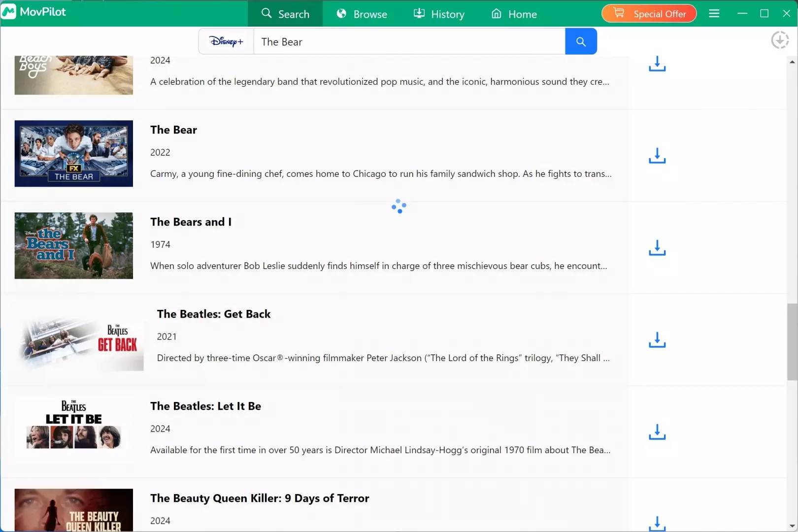The height and width of the screenshot is (532, 798).
Task: Click the Carmy description of The Bear
Action: coord(381,174)
